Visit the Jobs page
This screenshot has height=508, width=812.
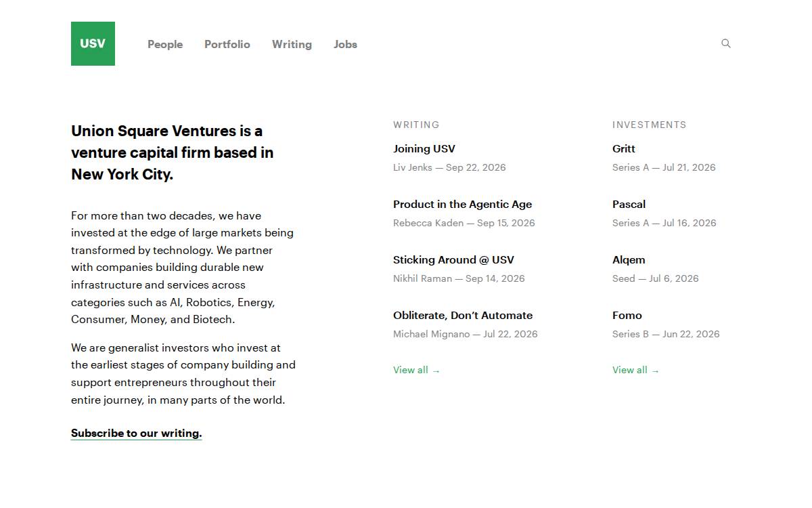(x=345, y=44)
